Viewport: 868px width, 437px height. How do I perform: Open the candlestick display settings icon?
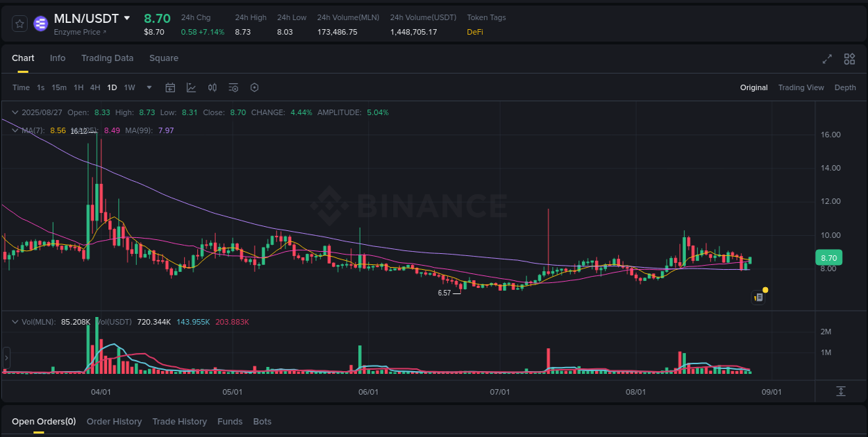[x=212, y=87]
